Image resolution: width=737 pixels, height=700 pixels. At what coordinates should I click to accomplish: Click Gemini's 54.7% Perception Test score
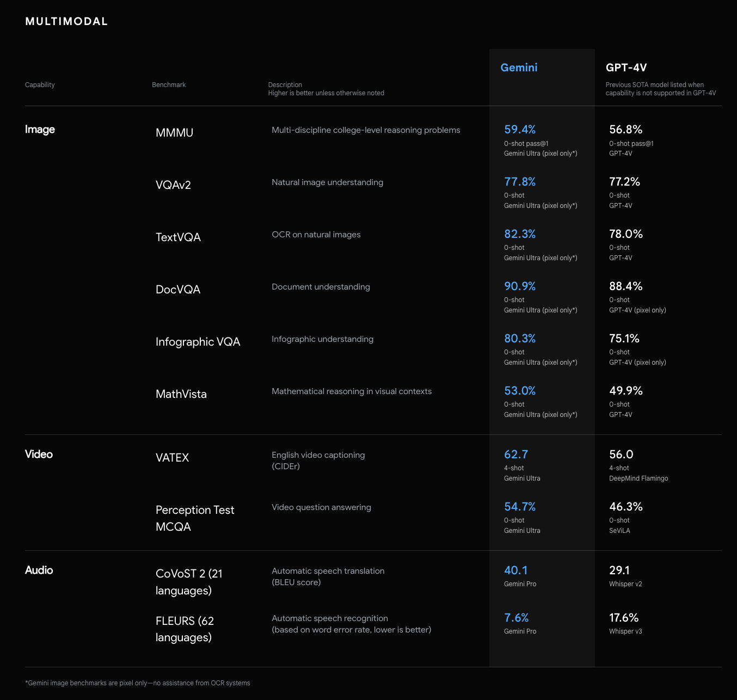[x=520, y=507]
